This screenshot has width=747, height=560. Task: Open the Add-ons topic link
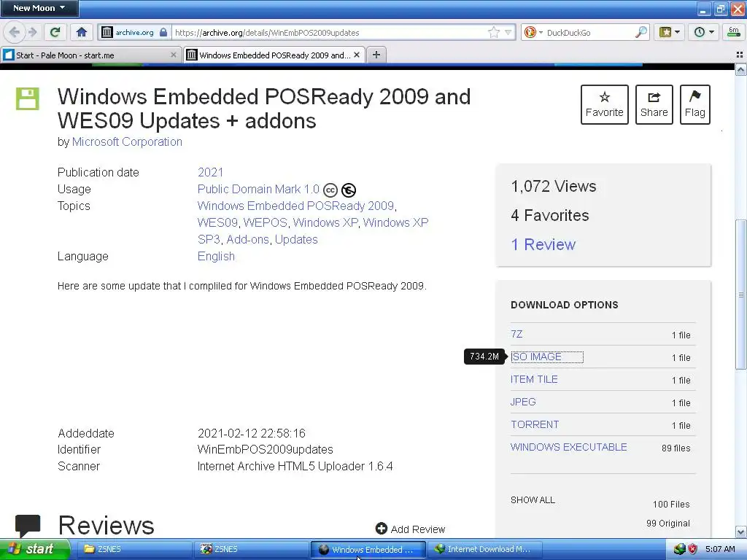(x=248, y=239)
